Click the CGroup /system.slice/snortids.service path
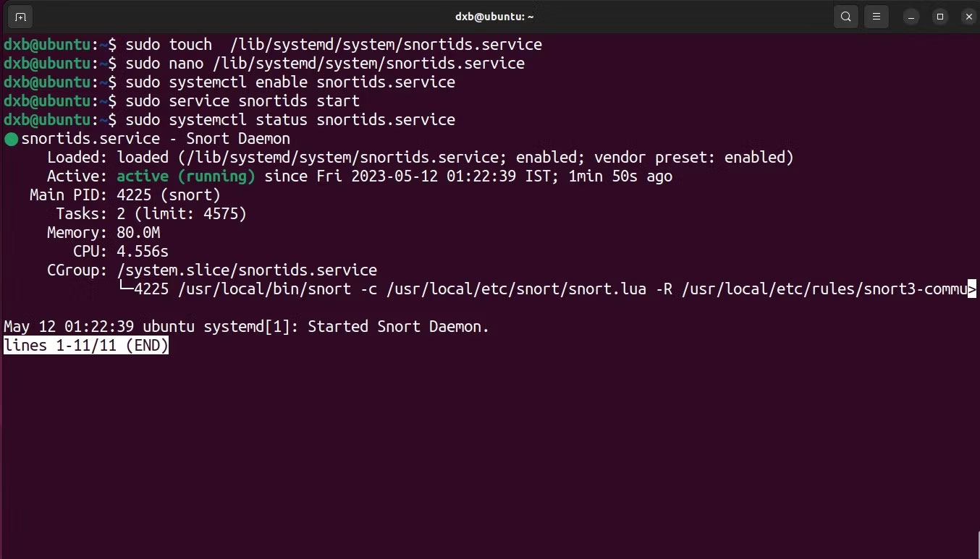This screenshot has height=559, width=980. click(x=247, y=270)
